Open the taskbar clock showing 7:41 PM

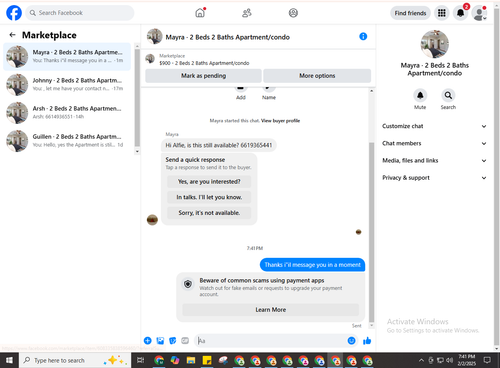(467, 360)
